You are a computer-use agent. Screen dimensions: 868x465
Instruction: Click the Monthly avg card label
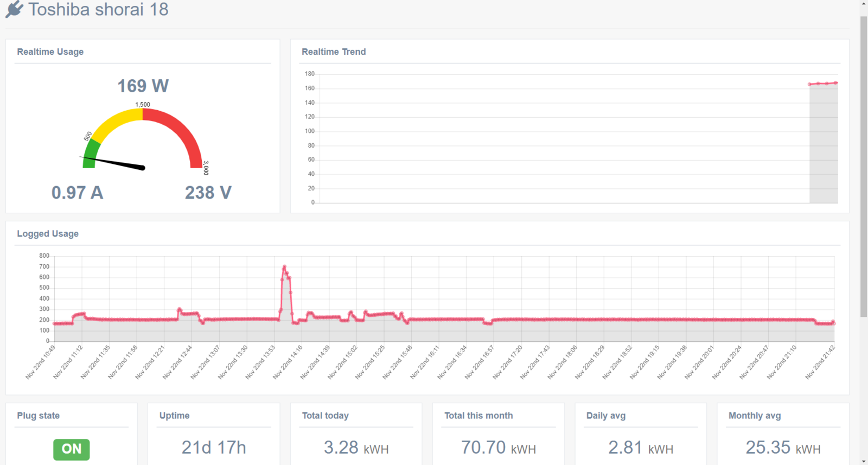755,416
